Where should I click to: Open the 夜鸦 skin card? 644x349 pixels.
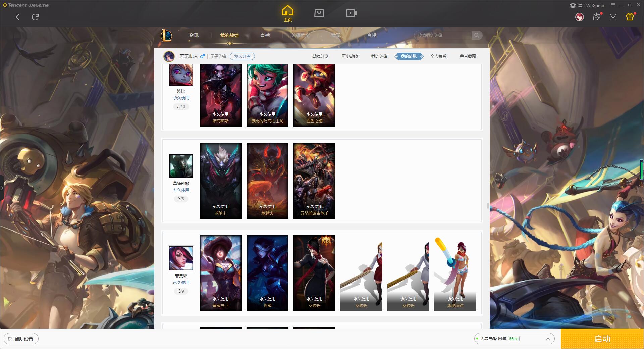tap(267, 273)
